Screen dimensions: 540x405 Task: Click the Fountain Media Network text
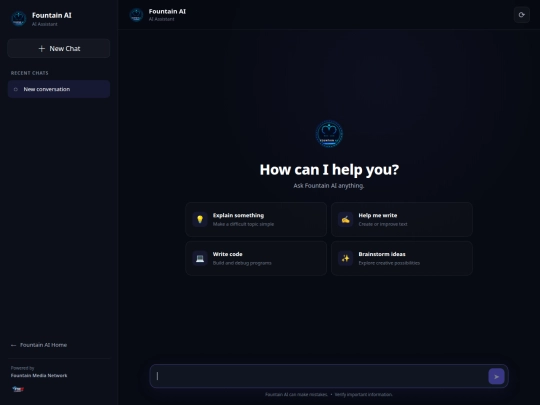[39, 376]
